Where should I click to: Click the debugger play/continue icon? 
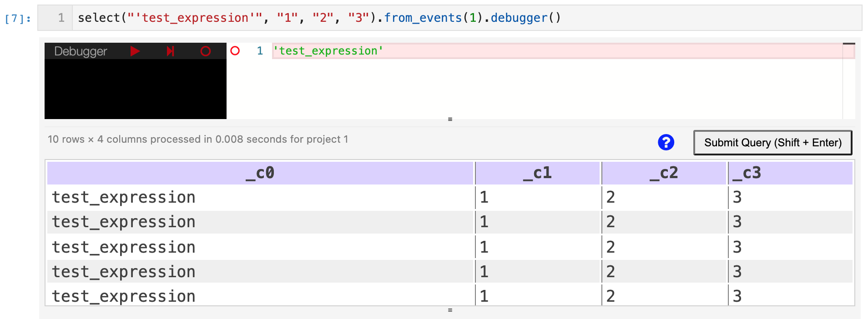click(x=135, y=51)
